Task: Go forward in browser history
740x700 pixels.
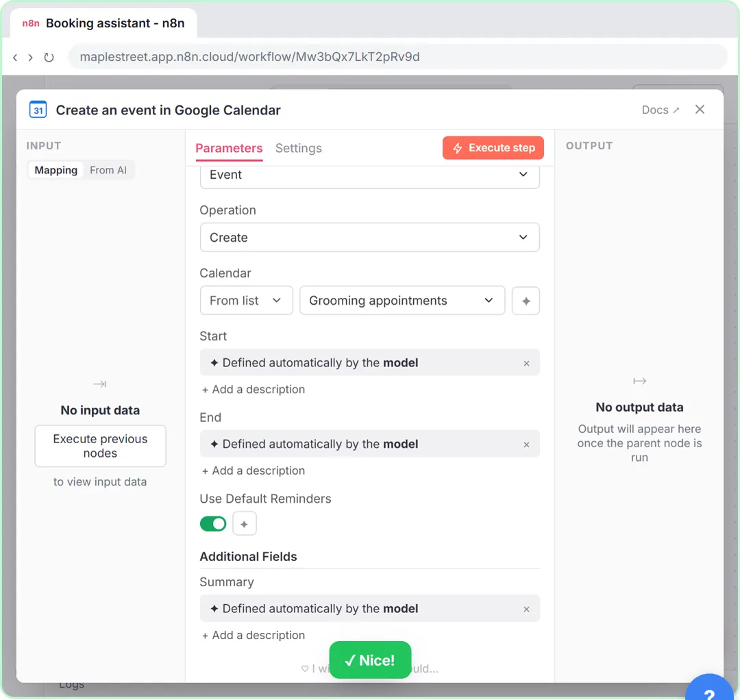Action: [30, 57]
